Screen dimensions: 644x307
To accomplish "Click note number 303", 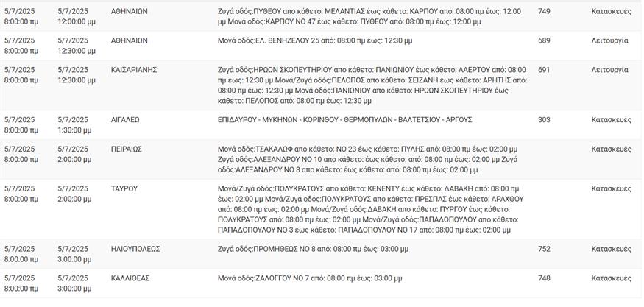I will tap(544, 119).
